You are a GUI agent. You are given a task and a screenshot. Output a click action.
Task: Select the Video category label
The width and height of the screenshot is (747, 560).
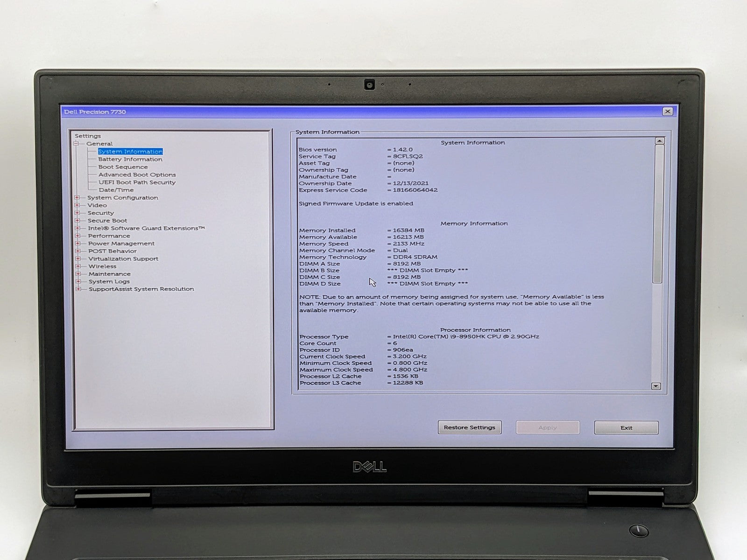click(97, 205)
